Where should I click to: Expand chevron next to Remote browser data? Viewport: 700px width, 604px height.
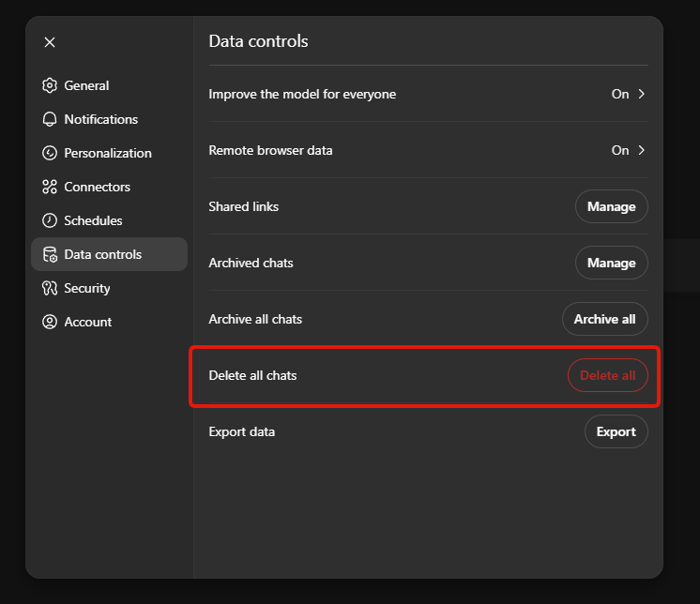pyautogui.click(x=642, y=150)
